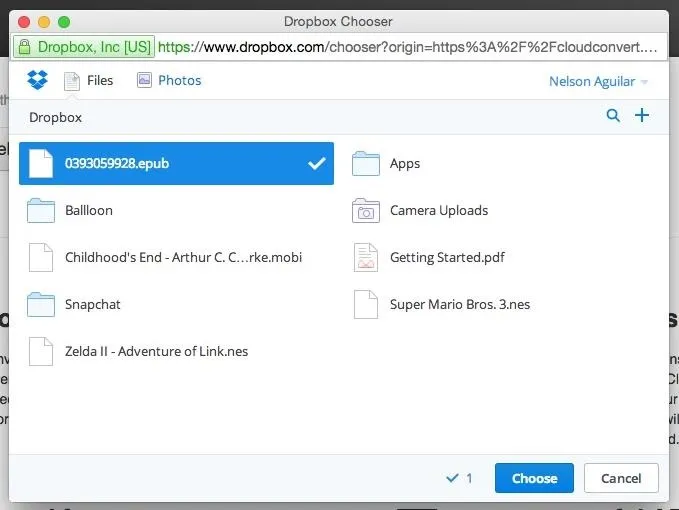The width and height of the screenshot is (679, 510).
Task: Select 'Zelda II - Adventure of Link.nes'
Action: click(156, 351)
